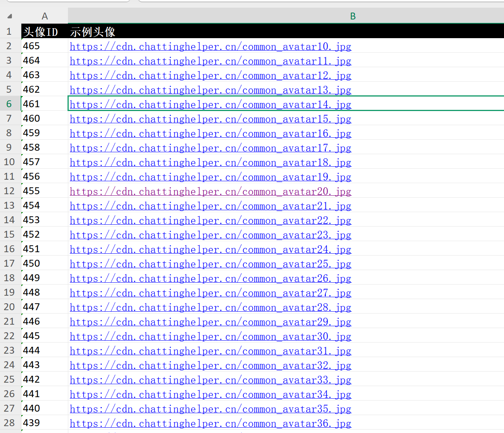This screenshot has height=433, width=504.
Task: Click row header number 28
Action: pyautogui.click(x=9, y=423)
